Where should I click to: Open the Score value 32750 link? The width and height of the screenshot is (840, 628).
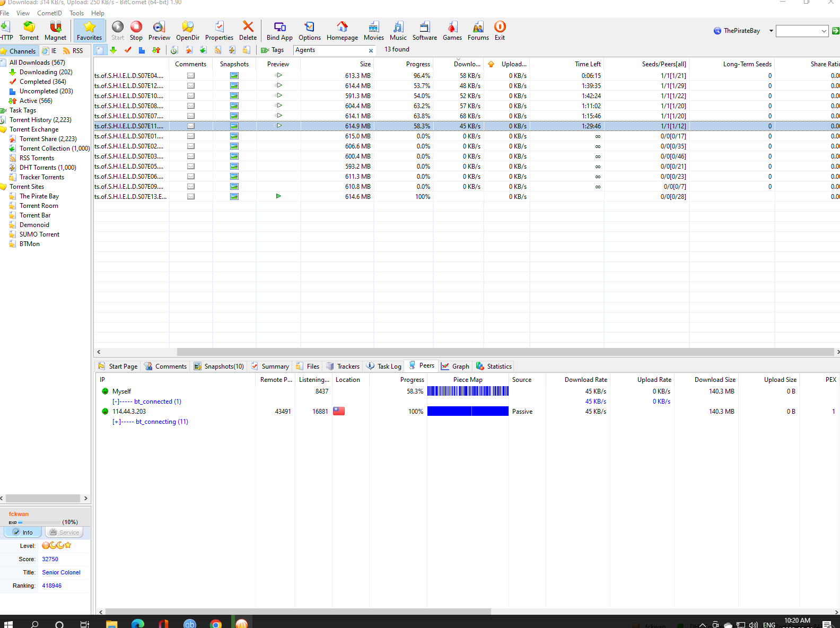coord(50,559)
